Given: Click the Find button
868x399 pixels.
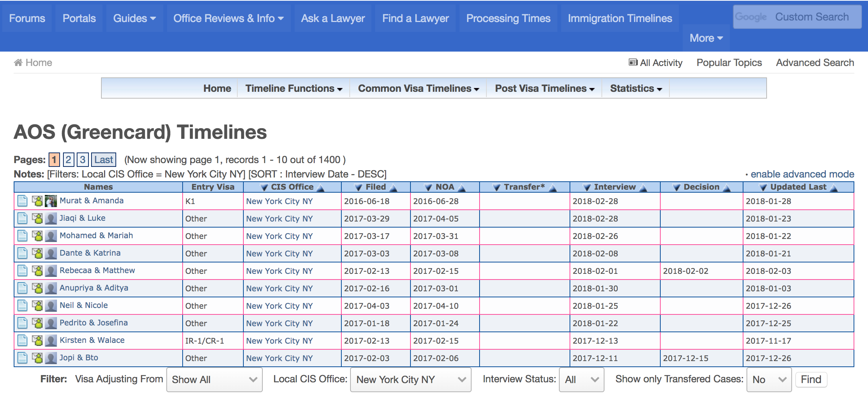Looking at the screenshot, I should click(x=811, y=379).
